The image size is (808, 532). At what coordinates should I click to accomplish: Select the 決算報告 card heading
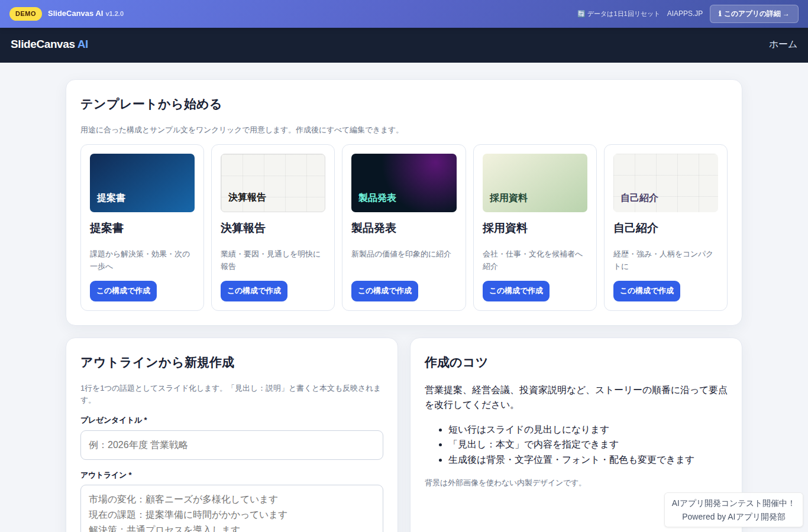click(x=243, y=228)
